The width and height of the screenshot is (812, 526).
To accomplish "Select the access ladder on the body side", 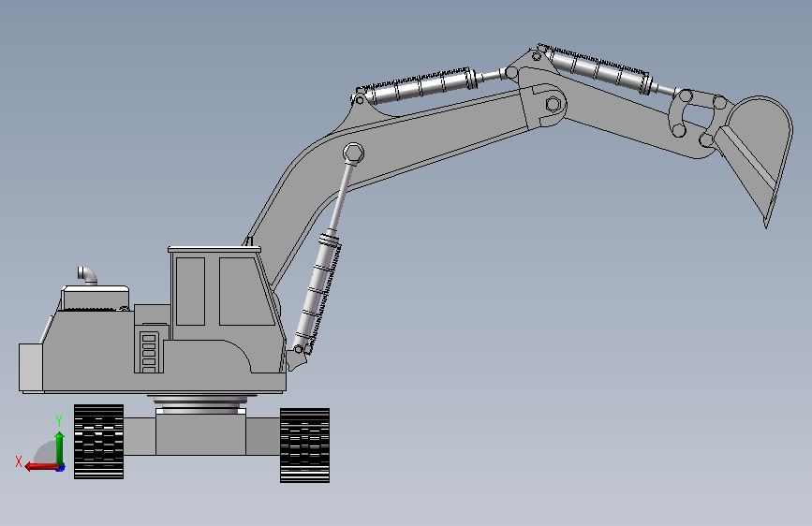I will [x=149, y=351].
